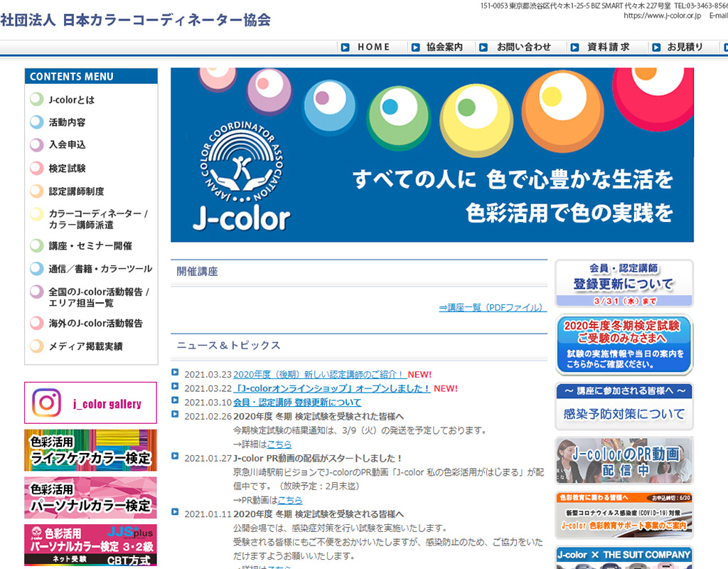Open the j_color gallery Instagram banner
This screenshot has height=569, width=728.
coord(90,403)
